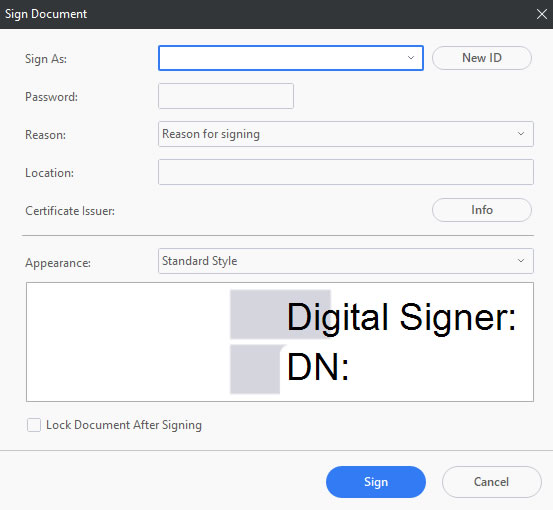Click the Digital Signer preview text
Viewport: 553px width, 510px height.
point(401,317)
